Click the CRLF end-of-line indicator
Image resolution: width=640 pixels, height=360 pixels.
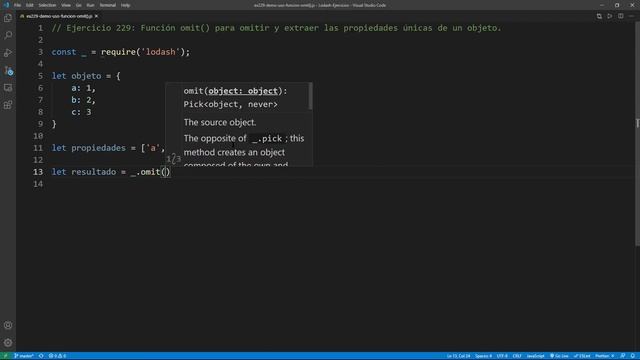[x=517, y=356]
